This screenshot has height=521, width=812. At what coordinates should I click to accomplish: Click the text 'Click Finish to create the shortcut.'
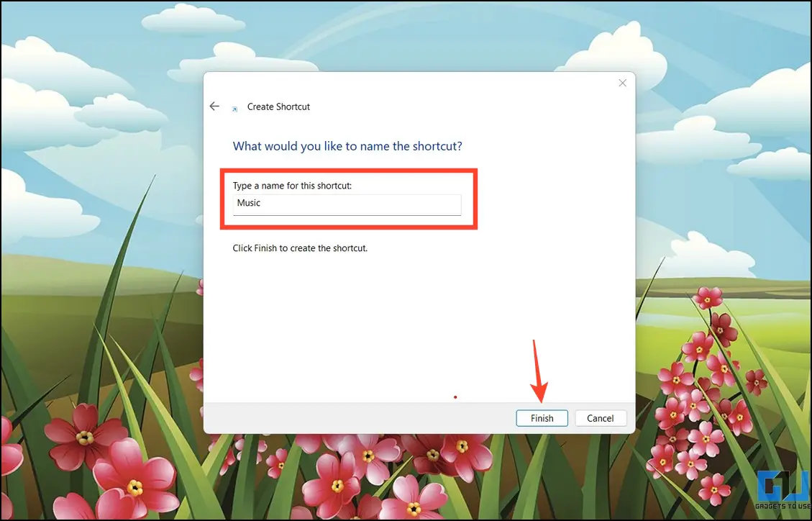pyautogui.click(x=300, y=248)
